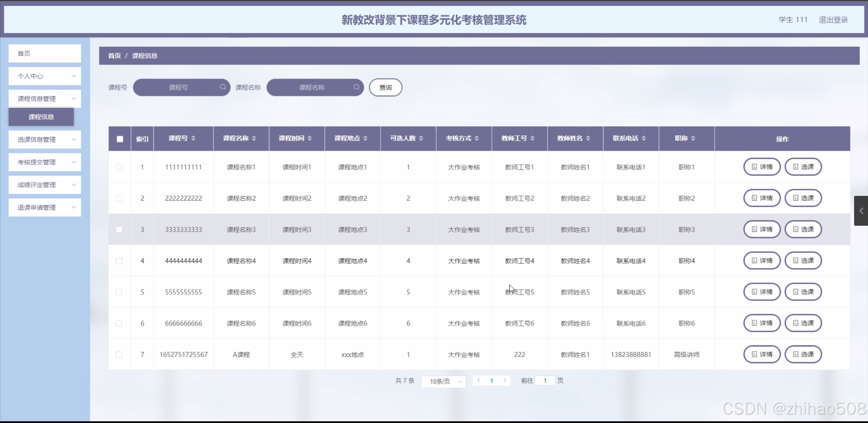Viewport: 868px width, 423px height.
Task: Click the 查询 search button
Action: tap(385, 88)
